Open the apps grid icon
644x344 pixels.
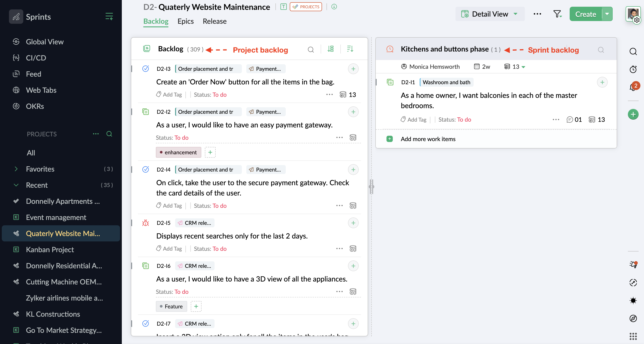(x=633, y=336)
